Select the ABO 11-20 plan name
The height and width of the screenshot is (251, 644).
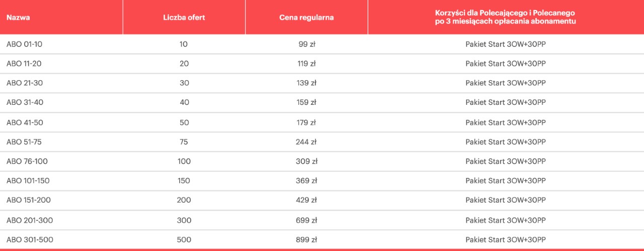tap(25, 64)
